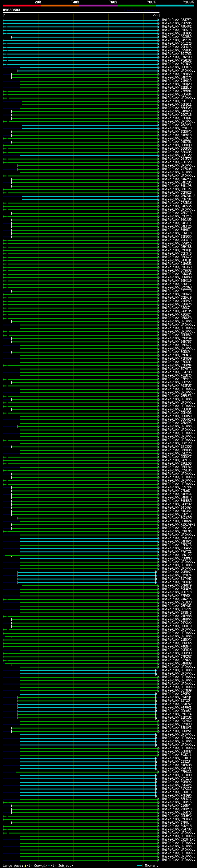Select the label UniRef100_B6HS19
The height and width of the screenshot is (868, 197).
coord(177,280)
